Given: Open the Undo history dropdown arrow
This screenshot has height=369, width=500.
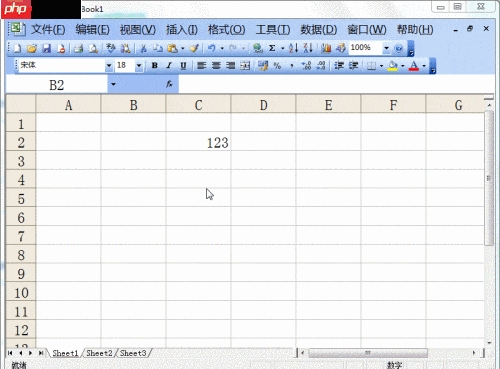Looking at the screenshot, I should (222, 49).
